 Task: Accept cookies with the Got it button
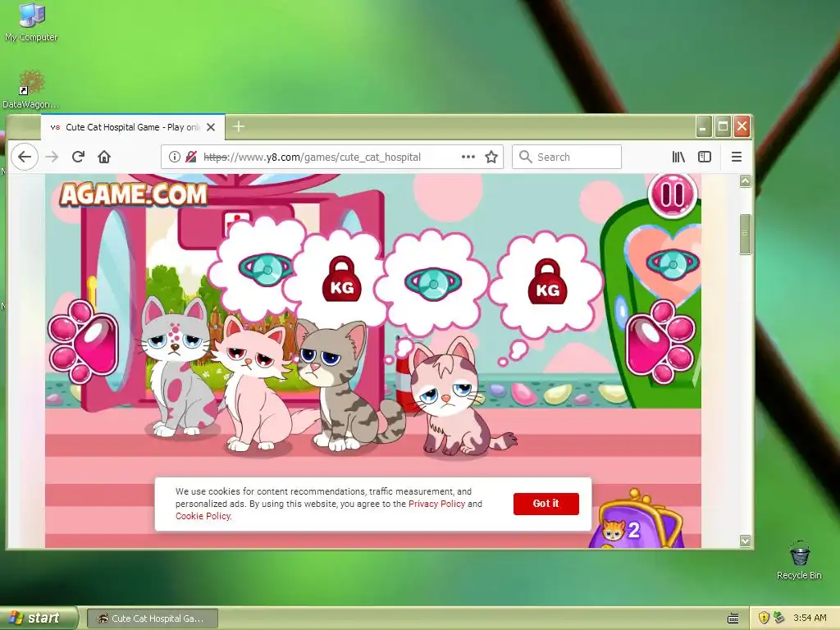[546, 504]
